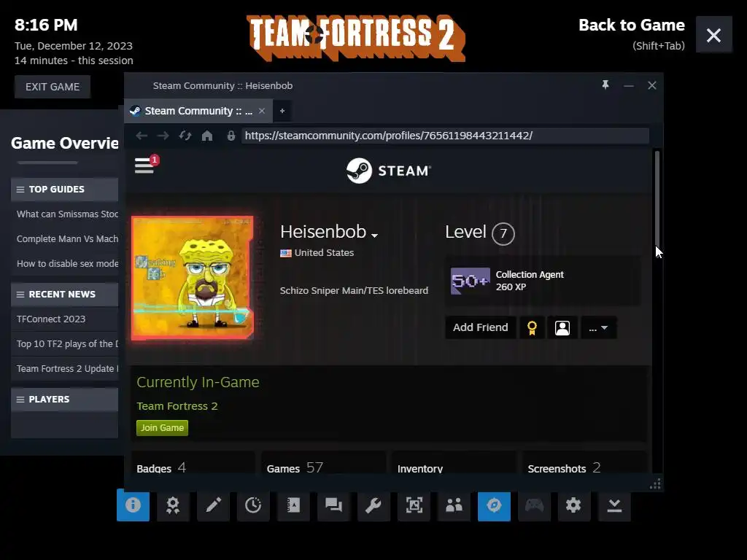Open guide "Complete Mann Vs Mach..."

click(67, 239)
